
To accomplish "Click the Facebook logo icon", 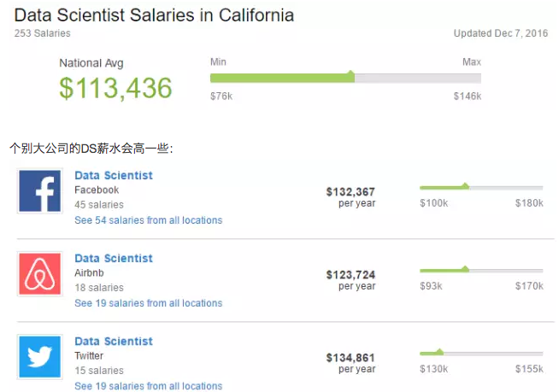I will click(39, 191).
